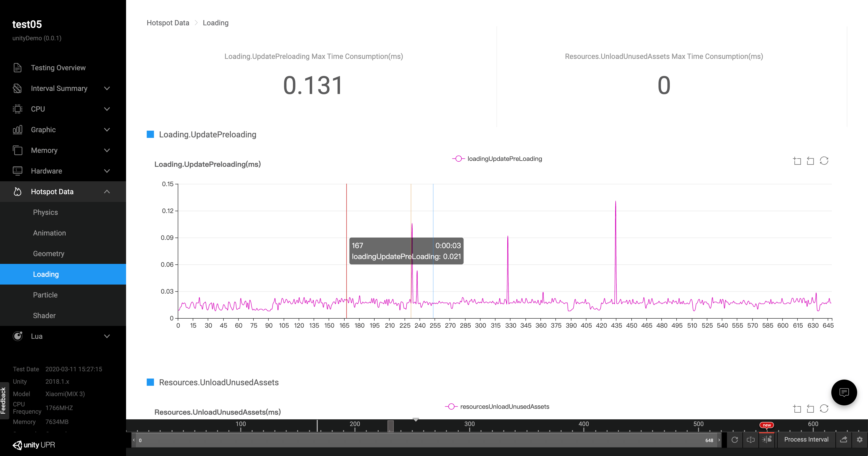Image resolution: width=868 pixels, height=456 pixels.
Task: Expand the Memory sidebar section
Action: point(63,150)
